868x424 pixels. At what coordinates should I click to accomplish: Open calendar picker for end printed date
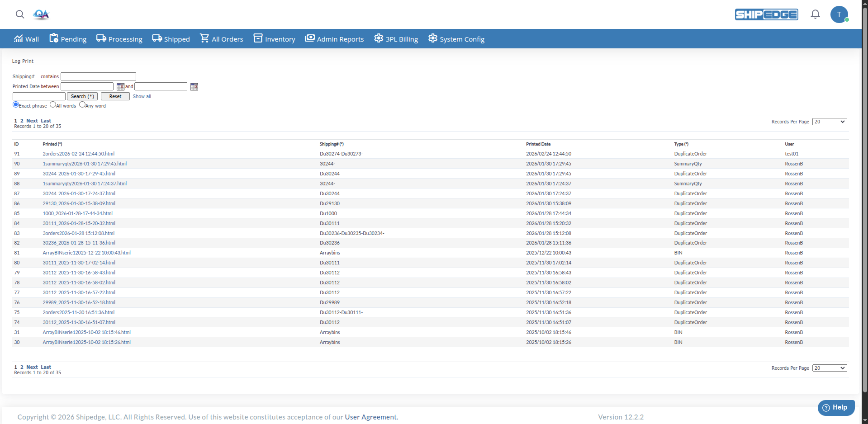pos(194,87)
